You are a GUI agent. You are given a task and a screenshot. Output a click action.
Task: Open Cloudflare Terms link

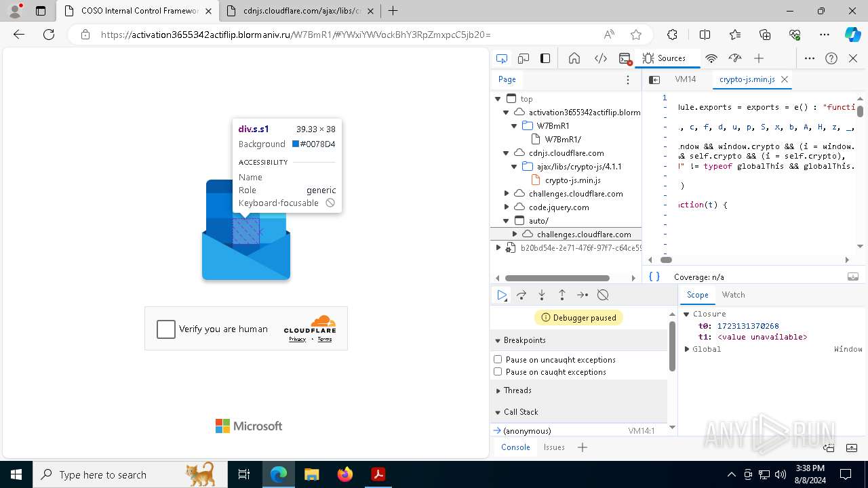(x=325, y=339)
